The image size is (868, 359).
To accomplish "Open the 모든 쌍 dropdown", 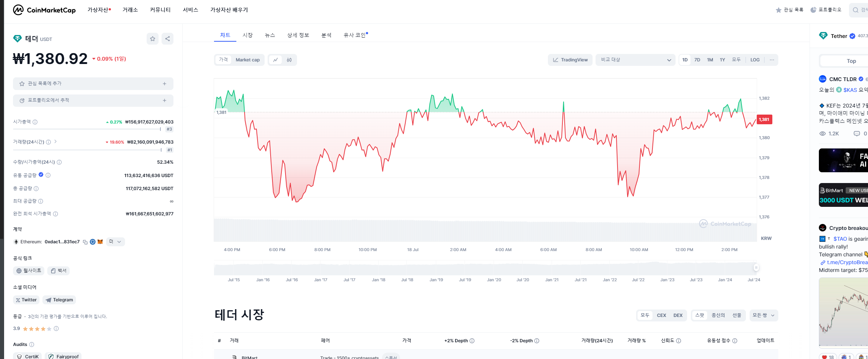I will (763, 315).
